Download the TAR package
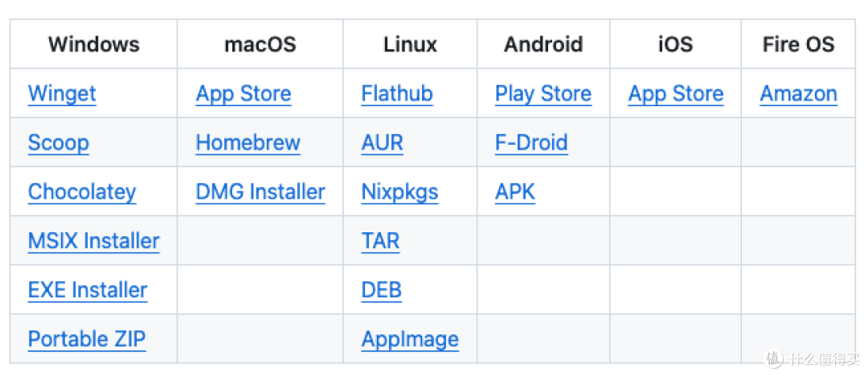Screen dimensions: 868x377 (x=380, y=241)
